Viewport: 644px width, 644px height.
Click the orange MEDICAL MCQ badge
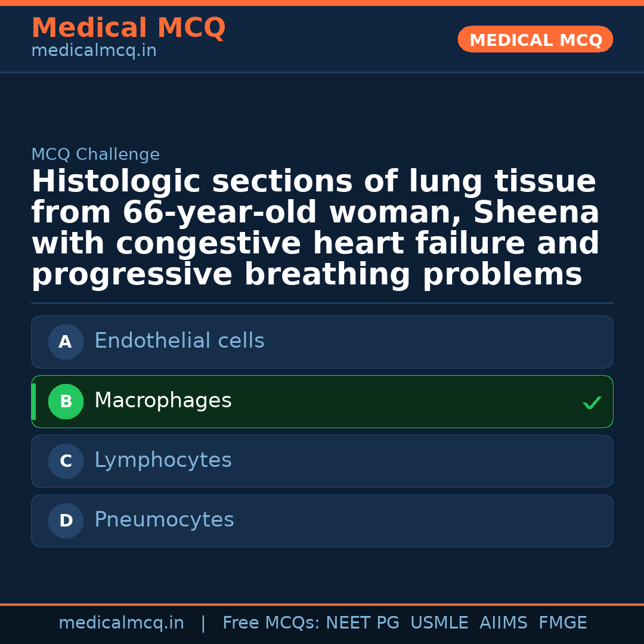coord(535,40)
